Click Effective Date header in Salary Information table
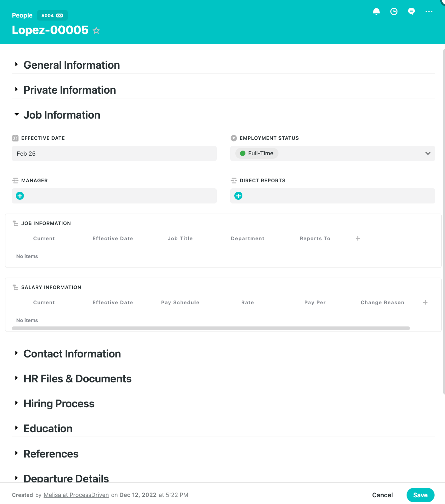This screenshot has height=504, width=445. pos(113,303)
